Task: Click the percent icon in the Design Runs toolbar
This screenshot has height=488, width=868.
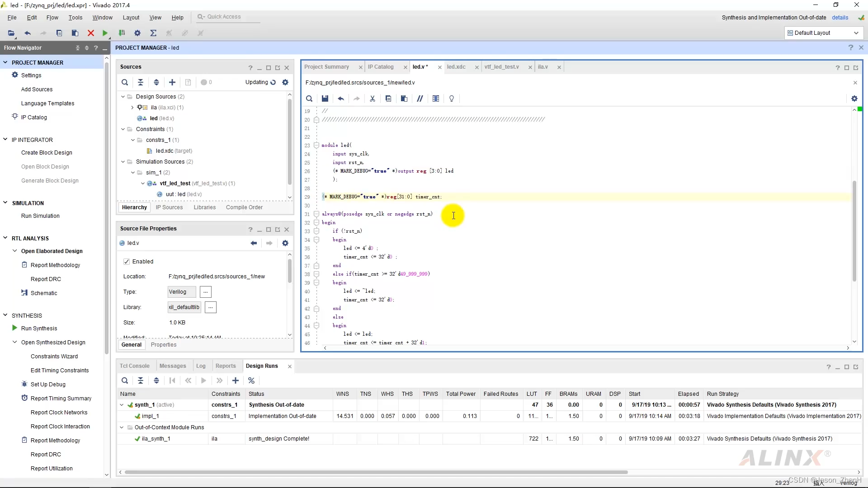Action: [251, 380]
